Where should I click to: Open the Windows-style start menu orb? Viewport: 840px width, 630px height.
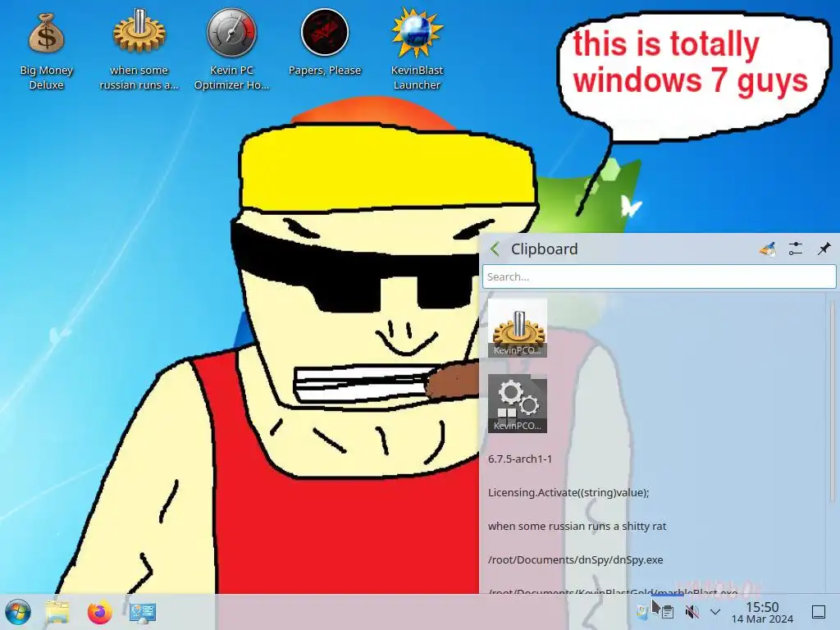coord(18,612)
